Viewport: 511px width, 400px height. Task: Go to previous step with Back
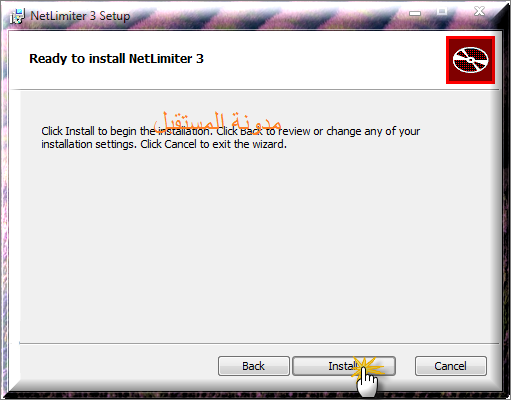click(254, 366)
